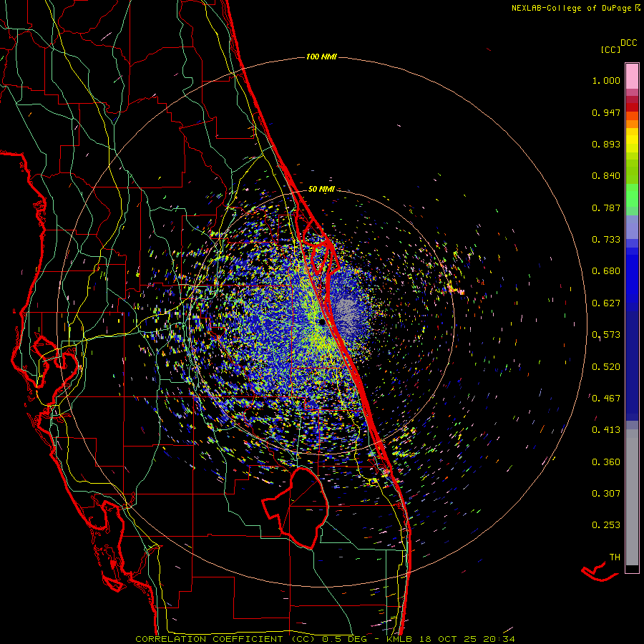644x644 pixels.
Task: Select the 0.680 legend value
Action: pyautogui.click(x=606, y=271)
